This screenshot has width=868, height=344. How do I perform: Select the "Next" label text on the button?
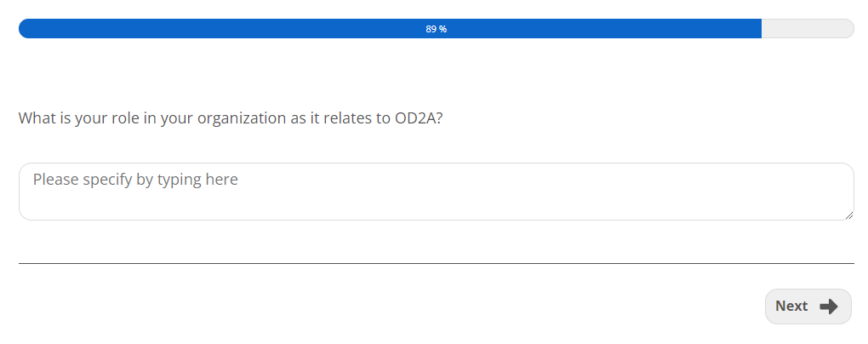click(x=791, y=307)
